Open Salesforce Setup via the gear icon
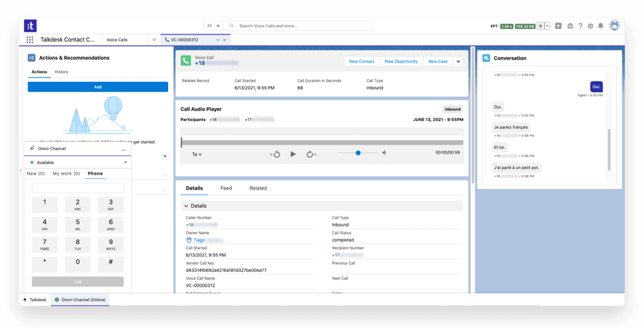Image resolution: width=644 pixels, height=328 pixels. pyautogui.click(x=590, y=26)
